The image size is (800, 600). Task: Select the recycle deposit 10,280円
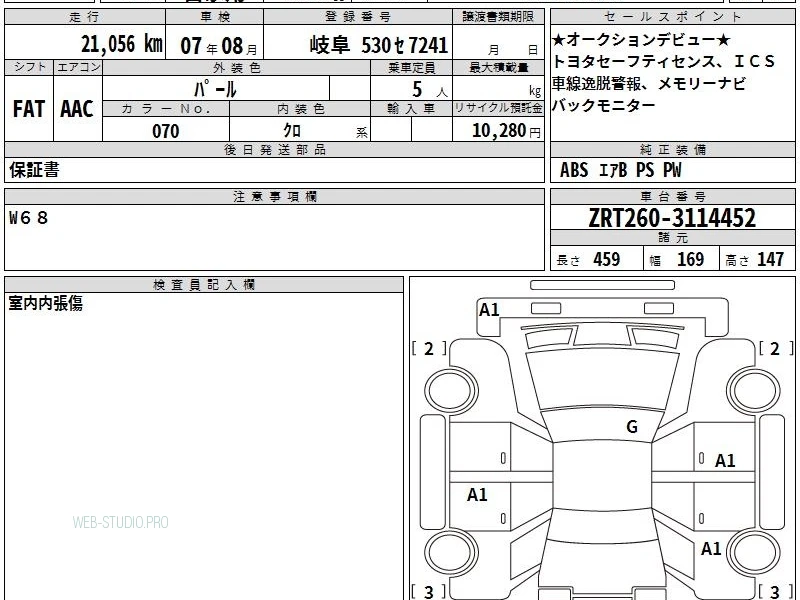(x=506, y=131)
